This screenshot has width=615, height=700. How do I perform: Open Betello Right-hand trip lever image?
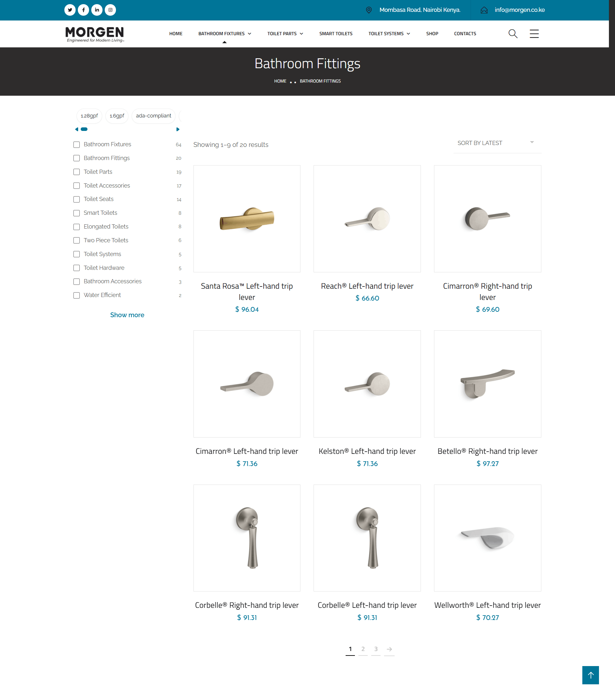tap(488, 384)
